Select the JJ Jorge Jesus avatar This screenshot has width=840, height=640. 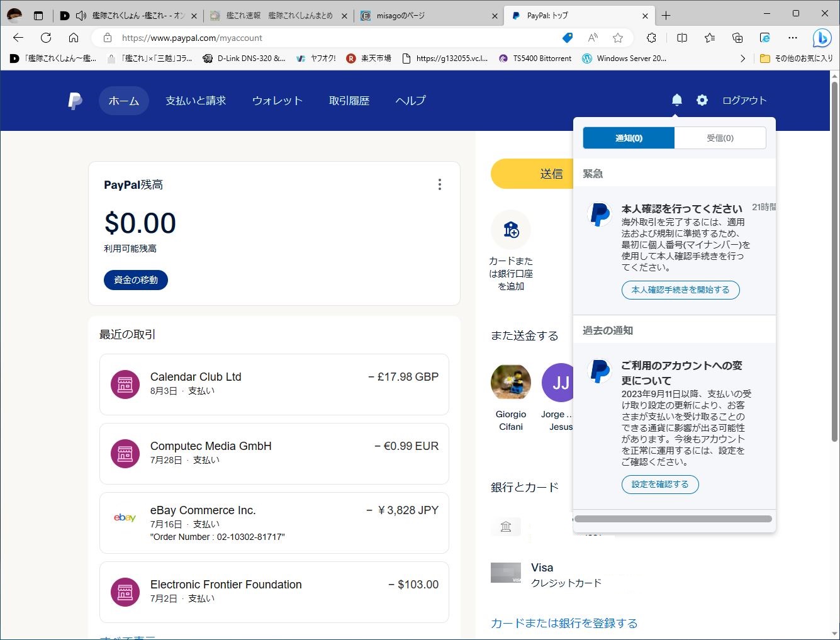click(x=559, y=383)
